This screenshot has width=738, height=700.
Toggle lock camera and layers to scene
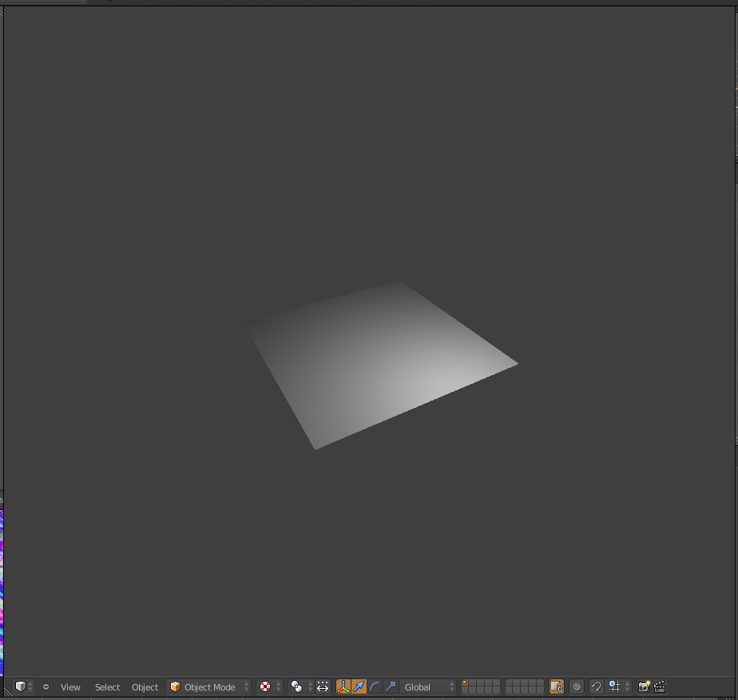pyautogui.click(x=557, y=686)
